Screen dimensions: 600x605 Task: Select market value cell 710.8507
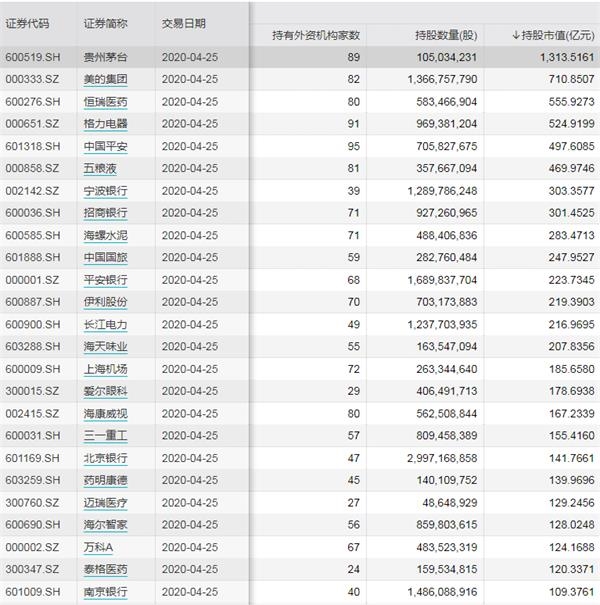pos(571,79)
